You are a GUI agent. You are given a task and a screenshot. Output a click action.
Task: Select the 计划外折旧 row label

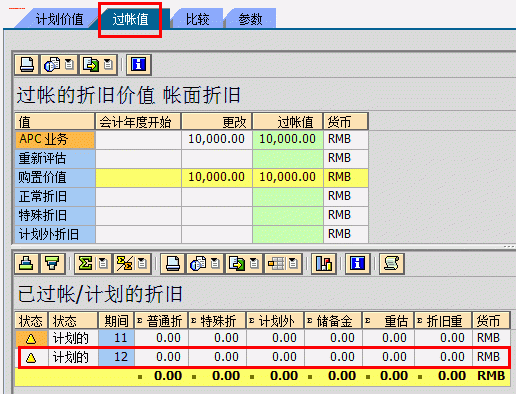pos(55,234)
